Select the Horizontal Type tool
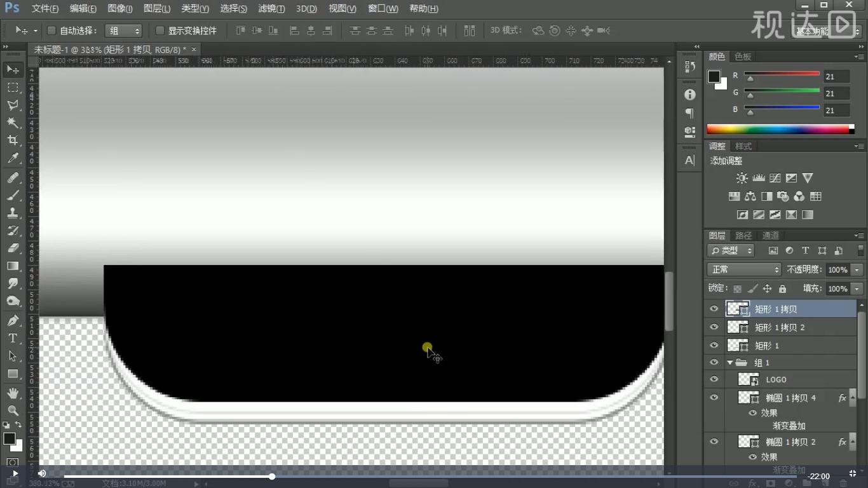Screen dimensions: 868x488 point(13,338)
